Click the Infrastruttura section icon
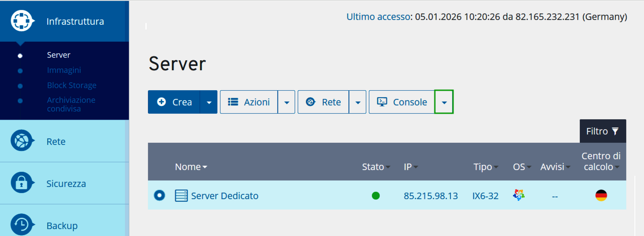The image size is (644, 236). 22,21
